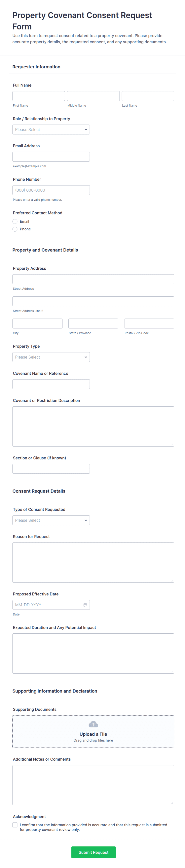Select Phone as preferred contact method

[x=15, y=229]
